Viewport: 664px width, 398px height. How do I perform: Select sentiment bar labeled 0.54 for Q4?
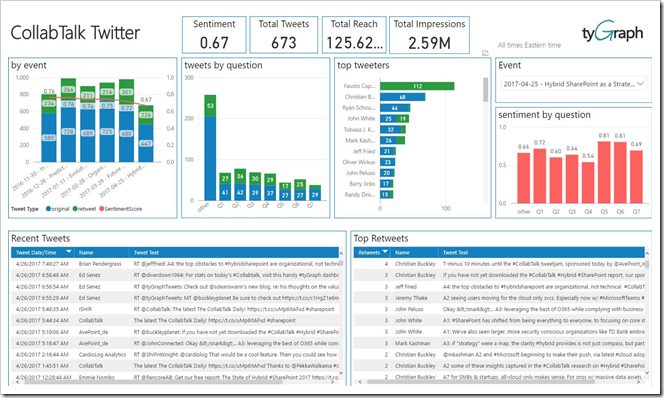click(588, 183)
